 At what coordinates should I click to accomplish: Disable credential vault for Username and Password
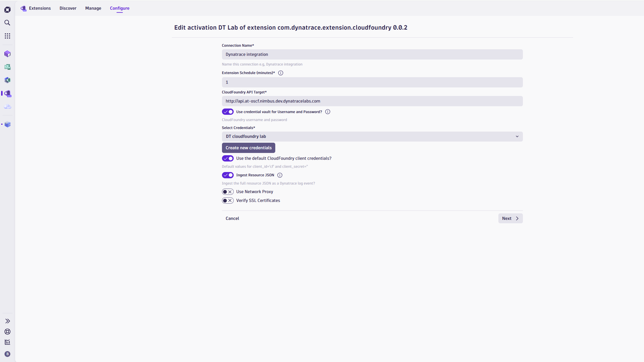tap(228, 112)
